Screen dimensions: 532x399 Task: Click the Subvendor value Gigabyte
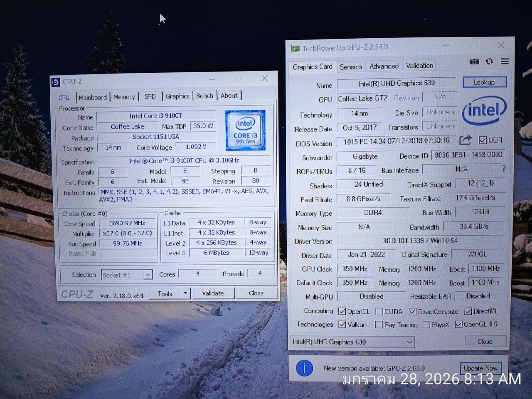tap(365, 157)
